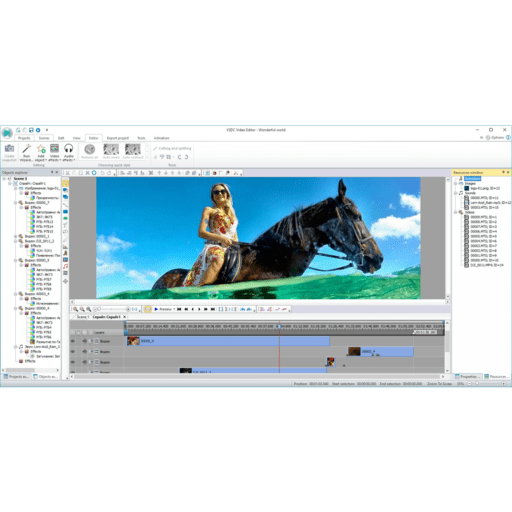Open Add object dropdown
The height and width of the screenshot is (512, 512).
(x=41, y=158)
